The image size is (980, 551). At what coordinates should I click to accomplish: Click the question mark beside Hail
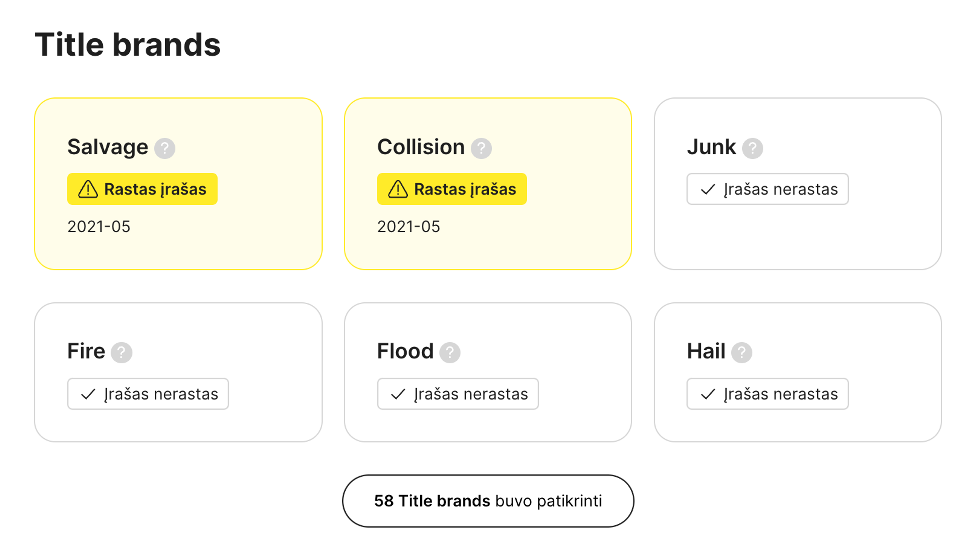click(741, 352)
